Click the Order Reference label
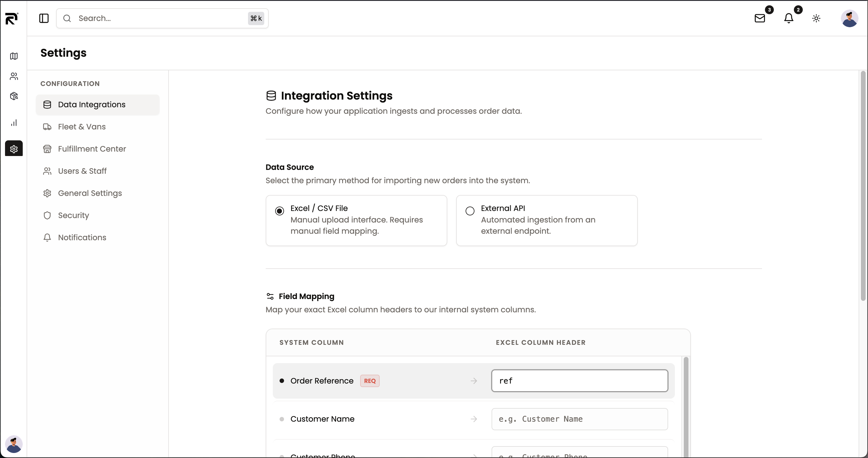The height and width of the screenshot is (458, 868). [x=322, y=381]
